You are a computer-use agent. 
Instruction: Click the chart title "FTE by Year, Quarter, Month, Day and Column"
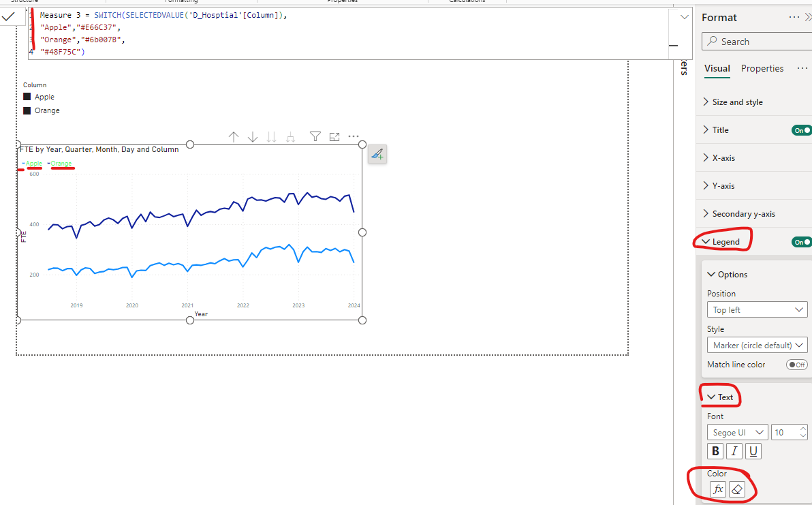point(99,149)
